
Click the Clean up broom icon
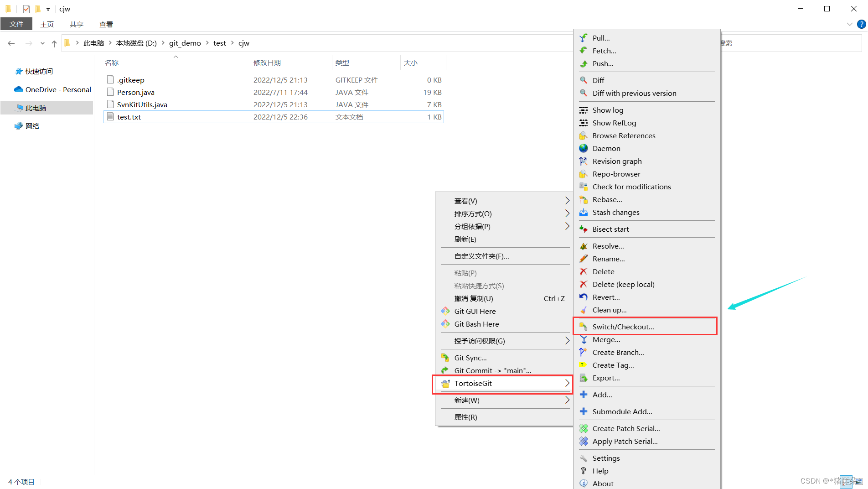[x=584, y=310]
